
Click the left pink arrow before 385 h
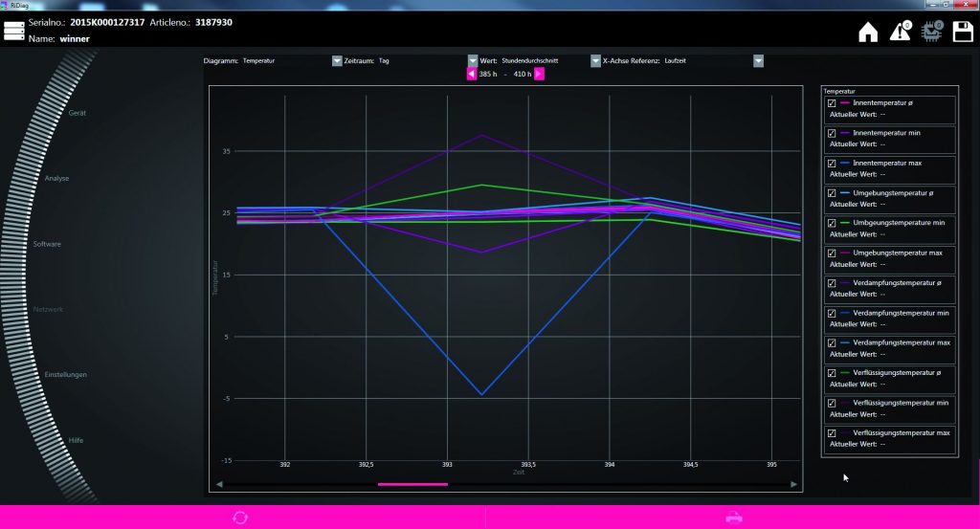pyautogui.click(x=471, y=74)
